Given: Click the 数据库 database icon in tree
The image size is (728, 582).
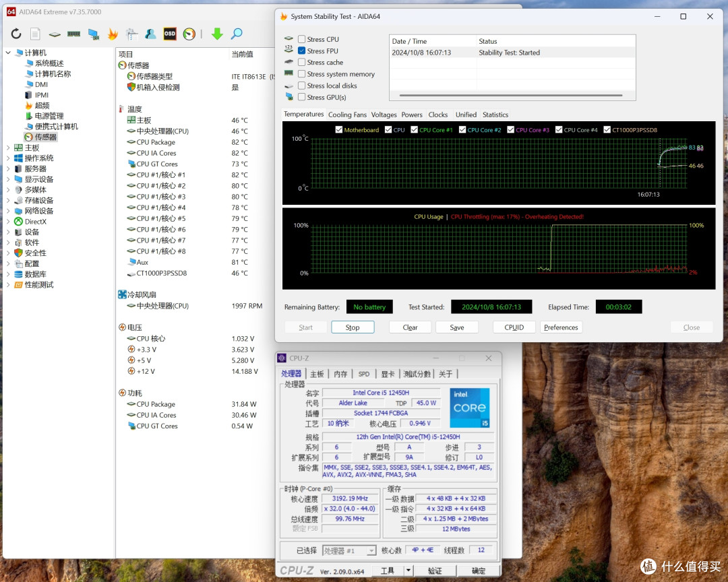Looking at the screenshot, I should coord(19,274).
